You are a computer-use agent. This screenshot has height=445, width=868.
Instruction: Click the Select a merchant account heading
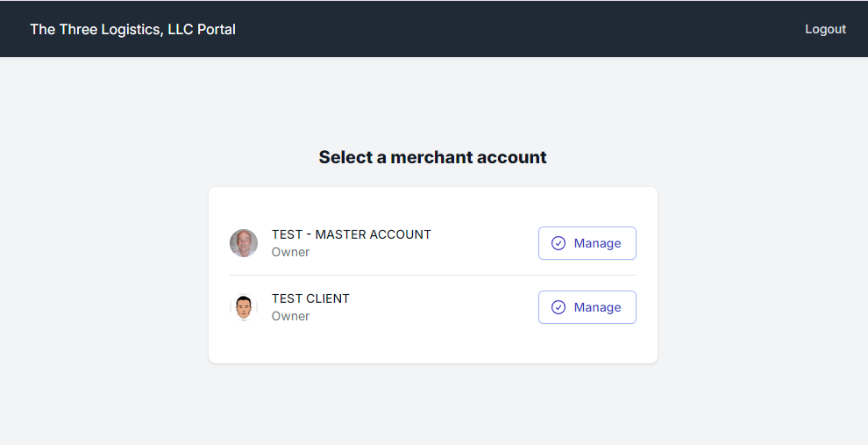click(432, 157)
